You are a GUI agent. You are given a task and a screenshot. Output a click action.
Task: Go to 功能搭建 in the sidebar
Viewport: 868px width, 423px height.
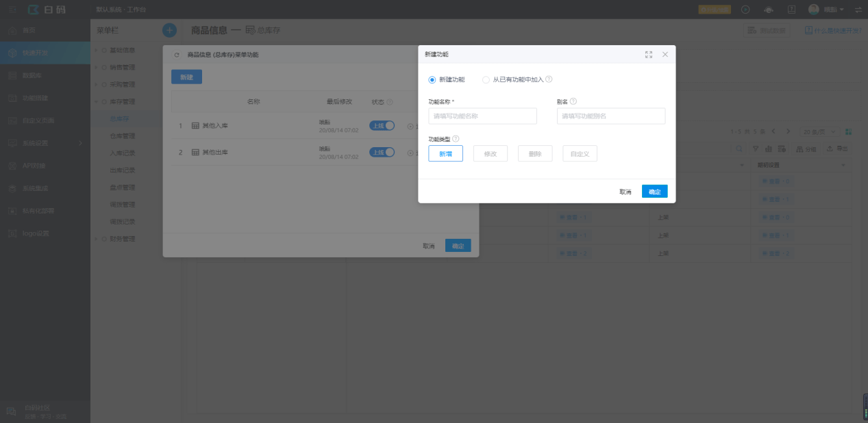click(x=45, y=98)
